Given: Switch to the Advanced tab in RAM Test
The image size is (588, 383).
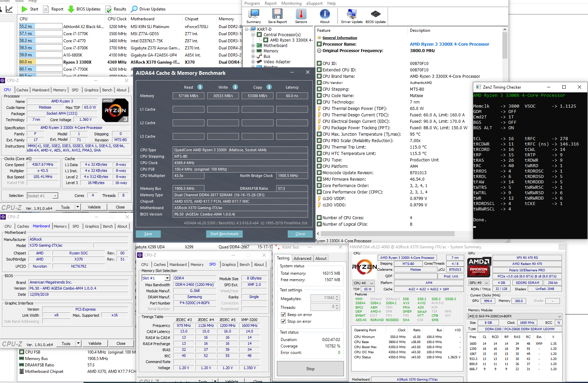Looking at the screenshot, I should point(302,258).
